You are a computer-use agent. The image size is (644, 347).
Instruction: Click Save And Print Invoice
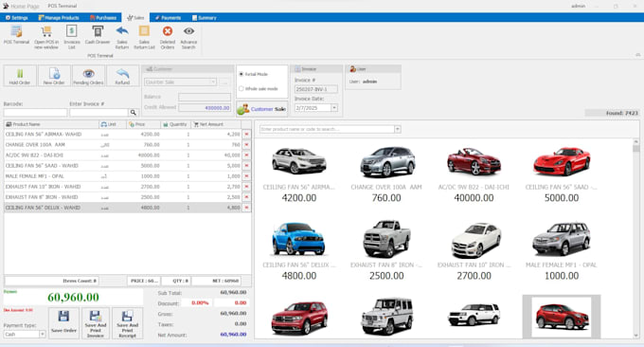pyautogui.click(x=96, y=322)
